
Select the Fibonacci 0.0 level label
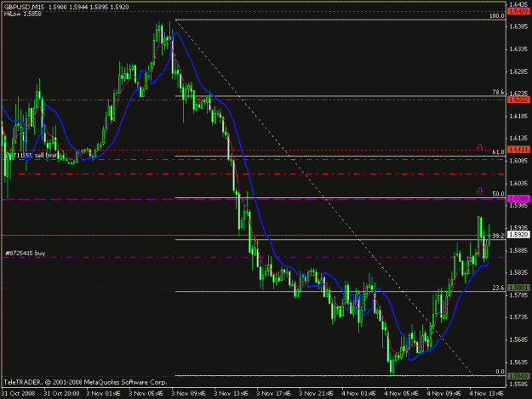pyautogui.click(x=500, y=372)
